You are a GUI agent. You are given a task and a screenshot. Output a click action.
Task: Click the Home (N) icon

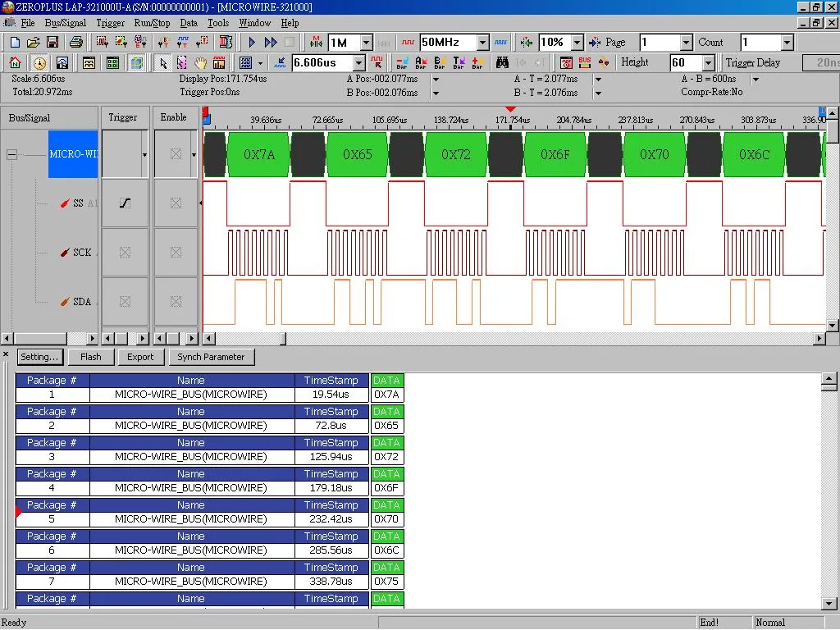tap(15, 62)
